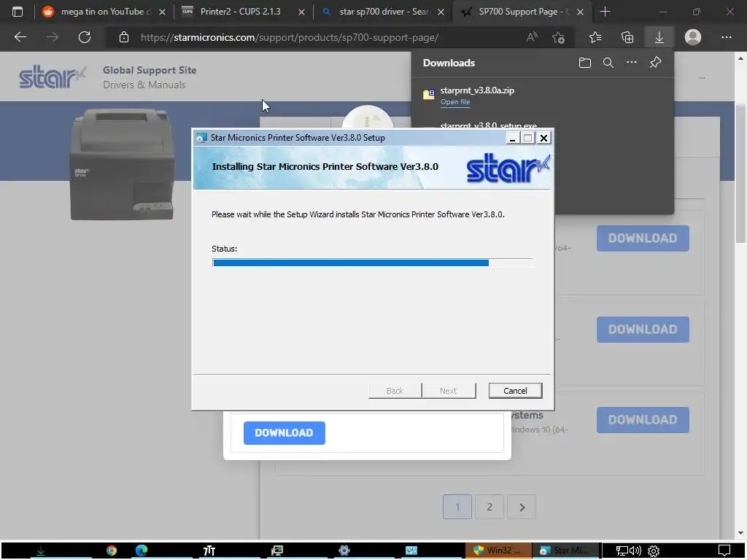
Task: Reload the SP700 support page
Action: pos(85,37)
